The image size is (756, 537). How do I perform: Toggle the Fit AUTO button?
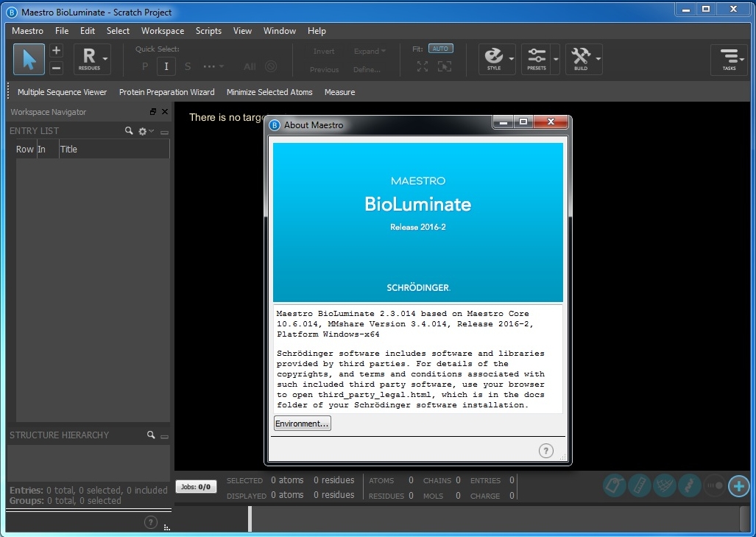(440, 49)
